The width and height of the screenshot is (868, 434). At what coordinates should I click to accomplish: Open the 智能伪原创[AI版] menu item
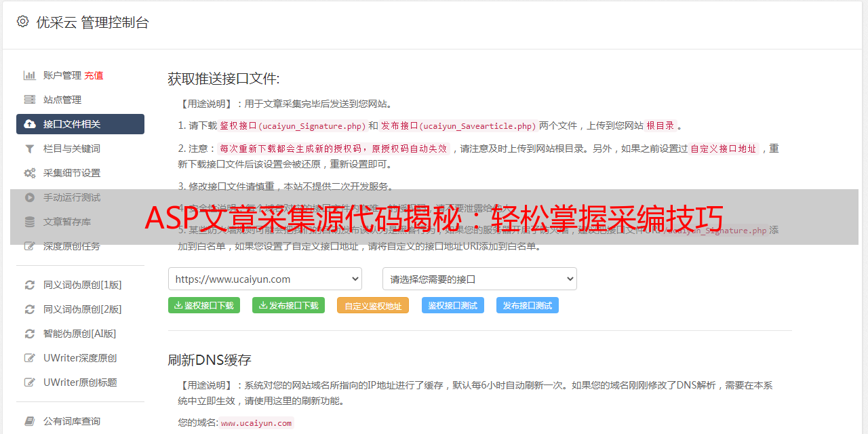(x=80, y=334)
